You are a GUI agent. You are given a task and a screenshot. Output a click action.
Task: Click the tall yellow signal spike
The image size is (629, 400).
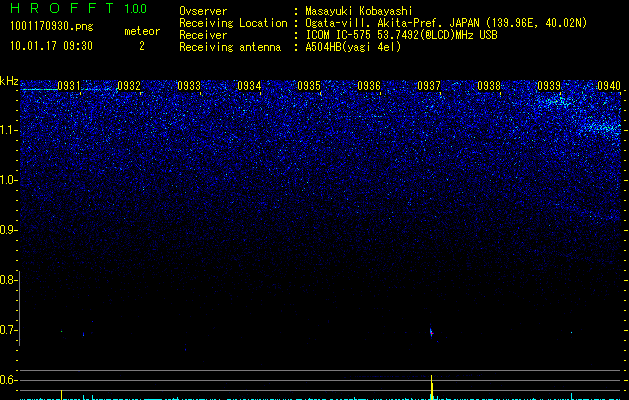[432, 387]
